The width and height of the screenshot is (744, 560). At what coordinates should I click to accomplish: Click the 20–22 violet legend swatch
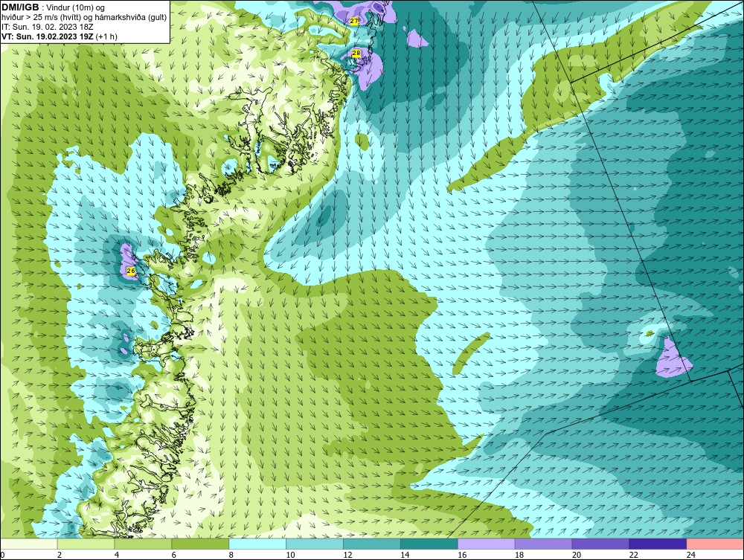coord(600,544)
